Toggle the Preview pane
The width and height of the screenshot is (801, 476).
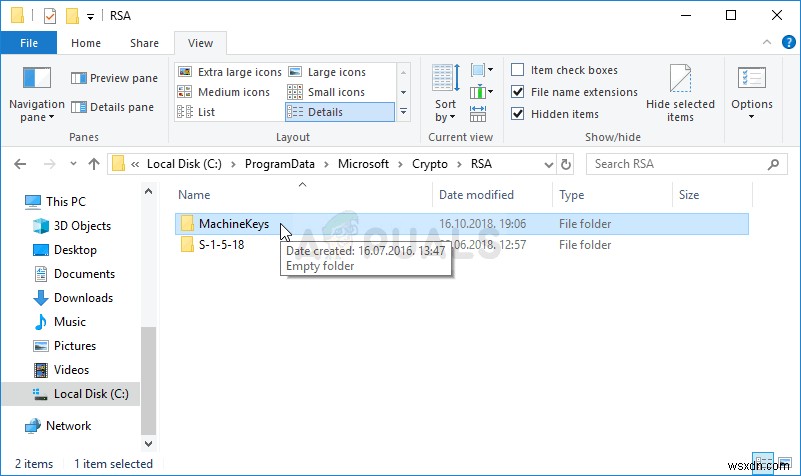(x=114, y=78)
